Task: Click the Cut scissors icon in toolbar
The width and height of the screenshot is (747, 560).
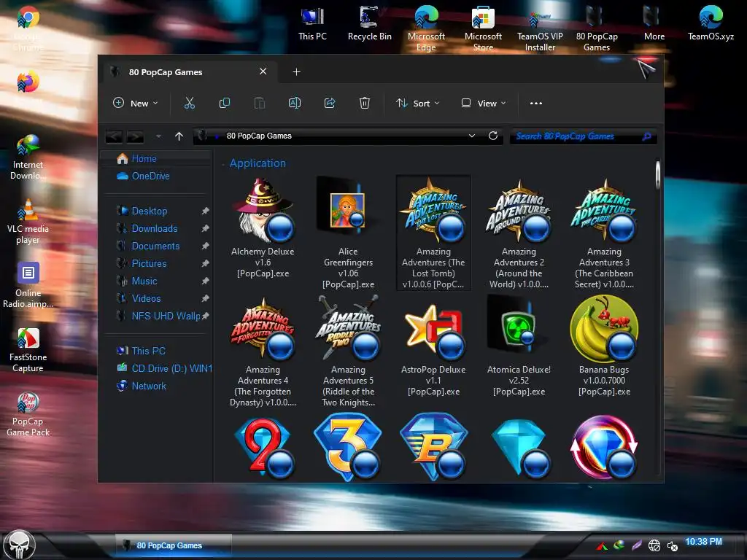Action: 190,103
